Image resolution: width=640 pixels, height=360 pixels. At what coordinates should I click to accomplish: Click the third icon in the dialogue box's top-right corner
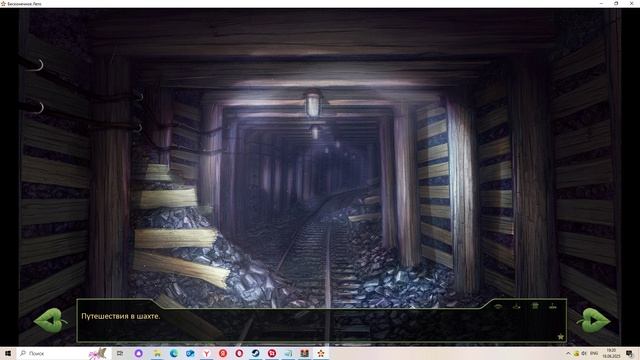[535, 306]
